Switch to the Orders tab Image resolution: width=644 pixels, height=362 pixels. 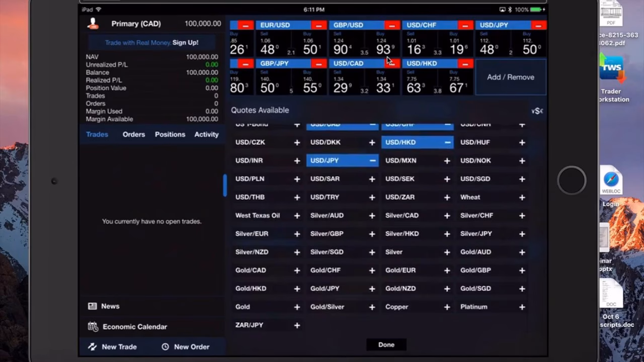coord(133,134)
